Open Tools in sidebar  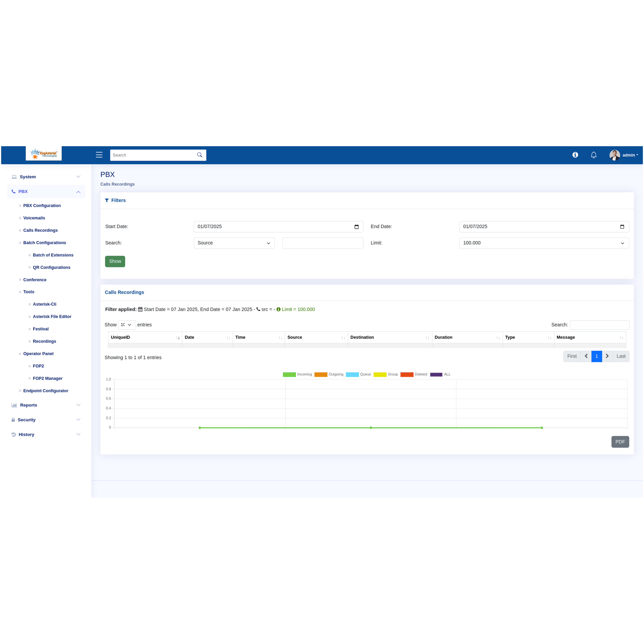click(29, 292)
